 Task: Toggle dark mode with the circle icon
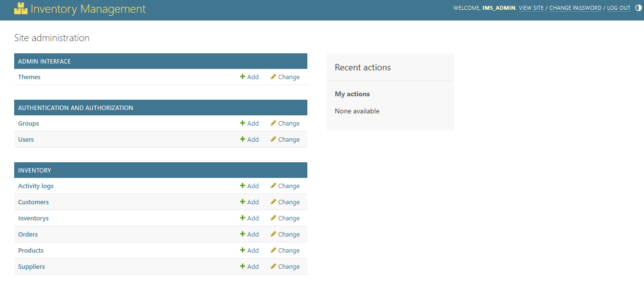(x=639, y=8)
